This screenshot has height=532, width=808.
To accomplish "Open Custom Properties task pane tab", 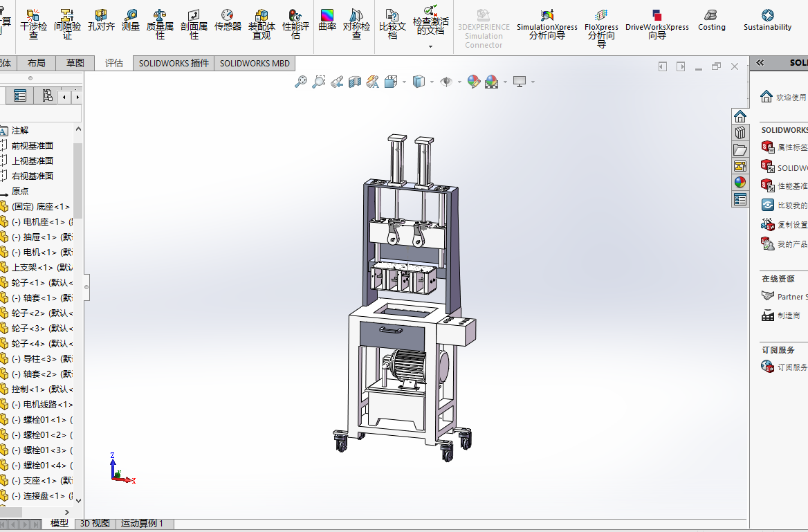I will [740, 199].
